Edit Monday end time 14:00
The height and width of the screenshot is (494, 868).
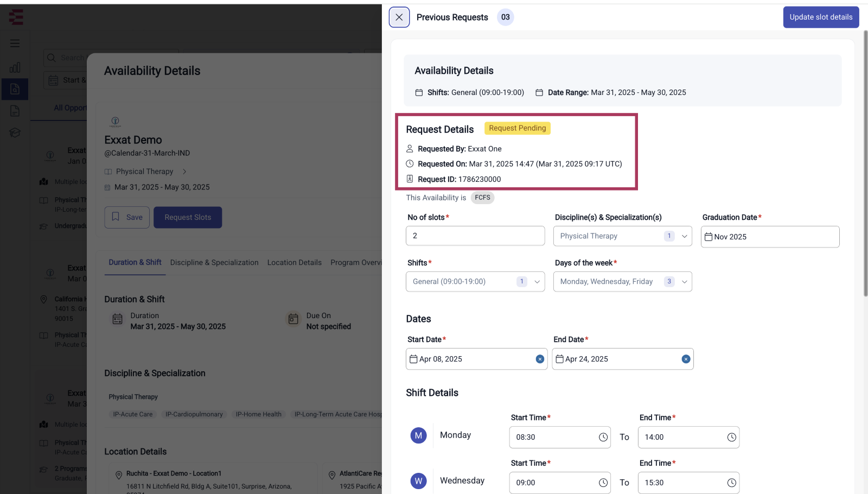coord(688,437)
